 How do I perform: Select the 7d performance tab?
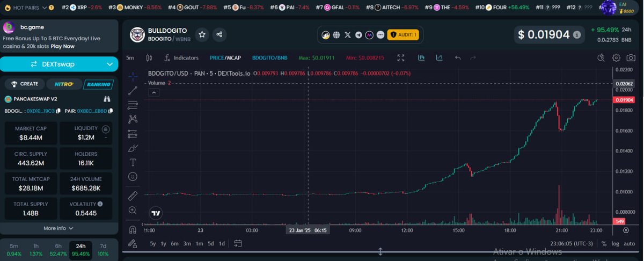(103, 250)
